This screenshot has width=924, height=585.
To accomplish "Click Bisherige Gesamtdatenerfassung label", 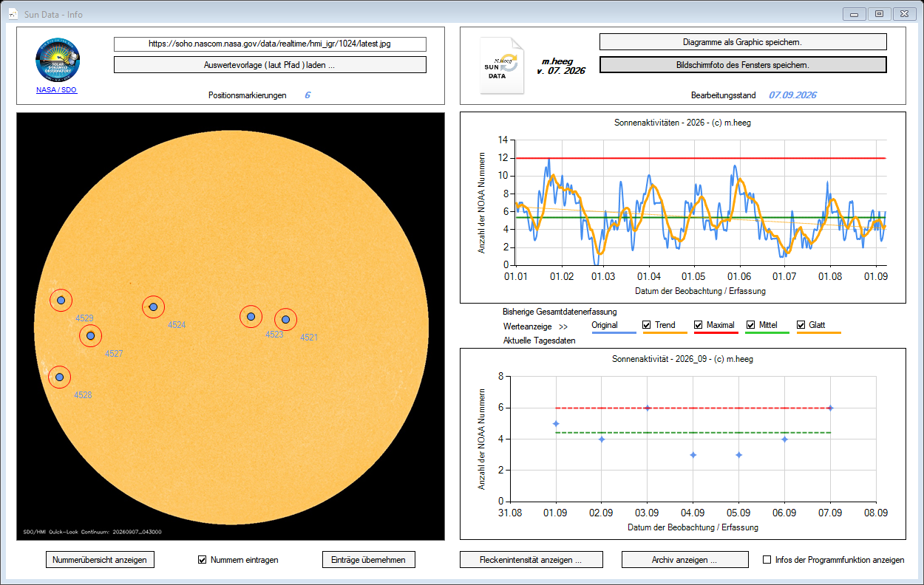I will coord(560,312).
